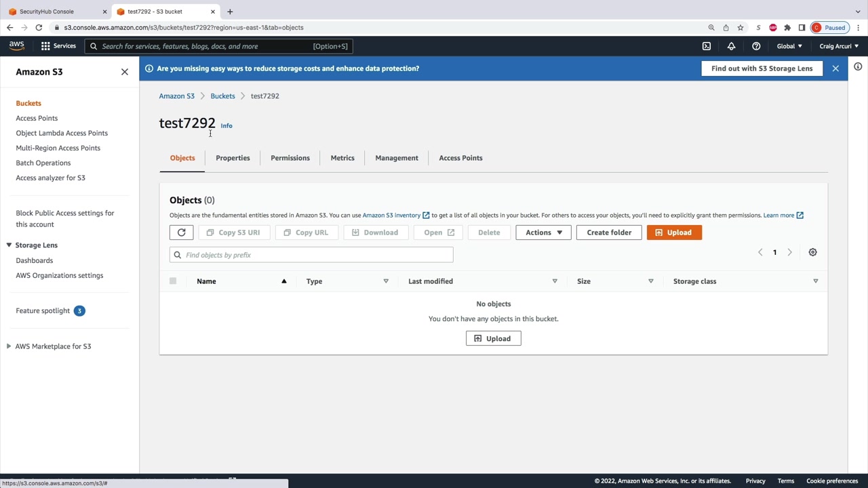Click Create folder button
This screenshot has width=868, height=488.
coord(609,232)
